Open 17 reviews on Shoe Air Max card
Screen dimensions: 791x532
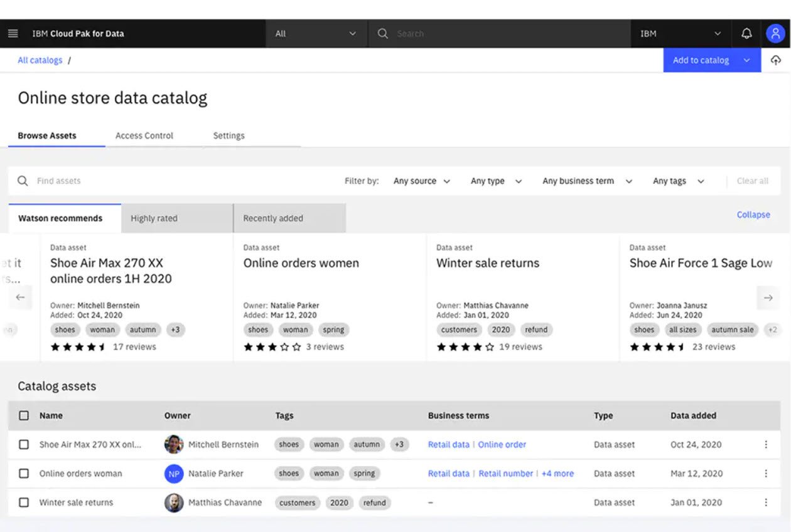134,347
